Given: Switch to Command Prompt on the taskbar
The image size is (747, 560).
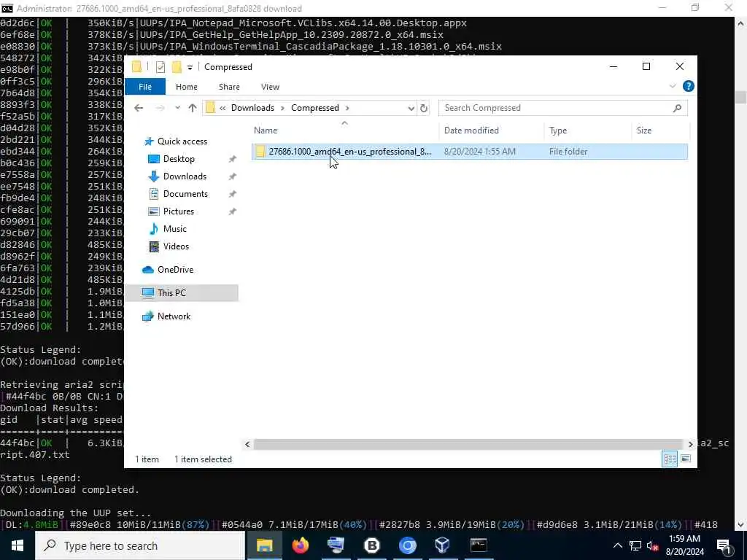Looking at the screenshot, I should pos(479,545).
